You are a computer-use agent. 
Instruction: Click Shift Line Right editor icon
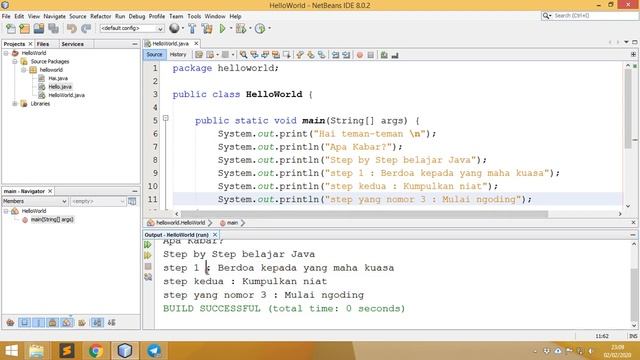pyautogui.click(x=346, y=55)
